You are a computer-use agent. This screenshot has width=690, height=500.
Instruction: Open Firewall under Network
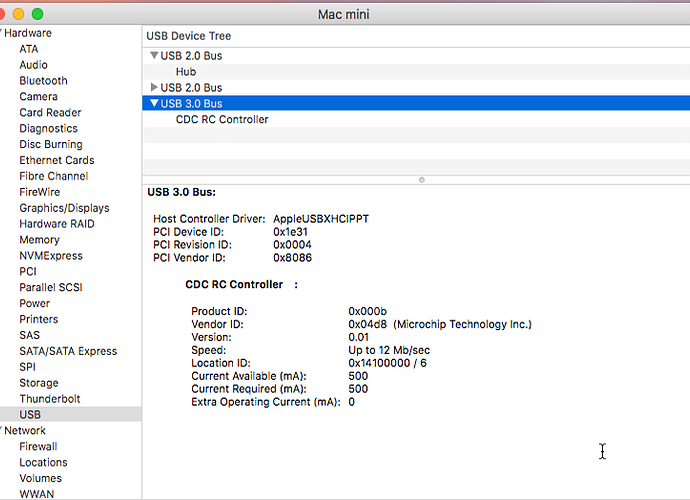coord(38,446)
